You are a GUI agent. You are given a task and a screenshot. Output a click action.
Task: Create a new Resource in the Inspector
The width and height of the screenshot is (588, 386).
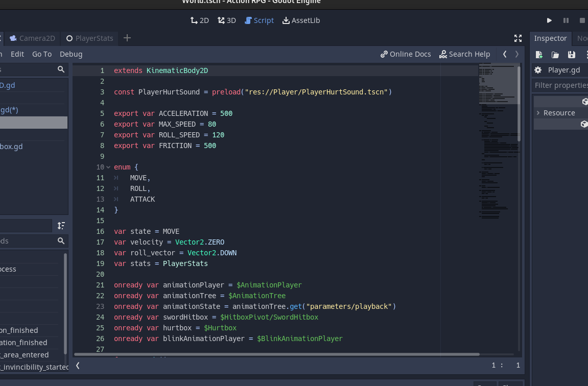tap(538, 54)
